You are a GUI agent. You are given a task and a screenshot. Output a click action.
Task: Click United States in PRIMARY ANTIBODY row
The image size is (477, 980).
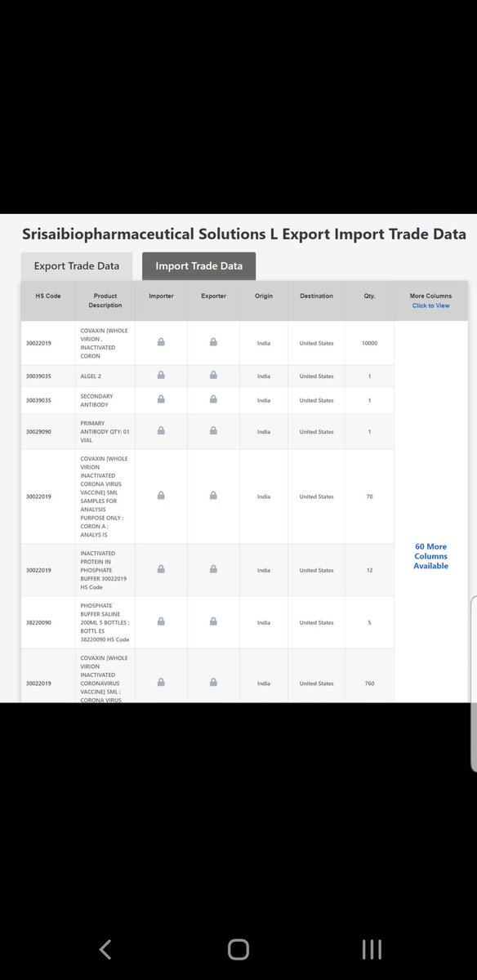(x=316, y=431)
